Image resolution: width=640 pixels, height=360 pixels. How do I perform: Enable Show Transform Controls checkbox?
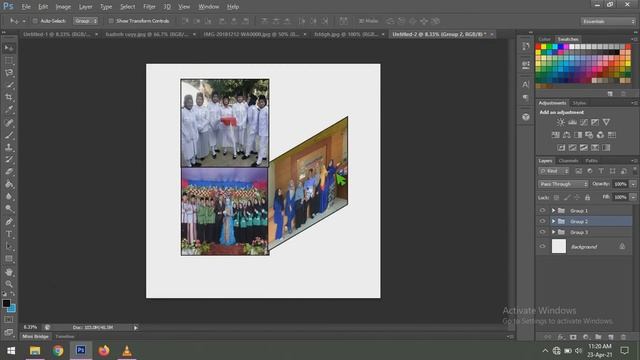point(111,21)
